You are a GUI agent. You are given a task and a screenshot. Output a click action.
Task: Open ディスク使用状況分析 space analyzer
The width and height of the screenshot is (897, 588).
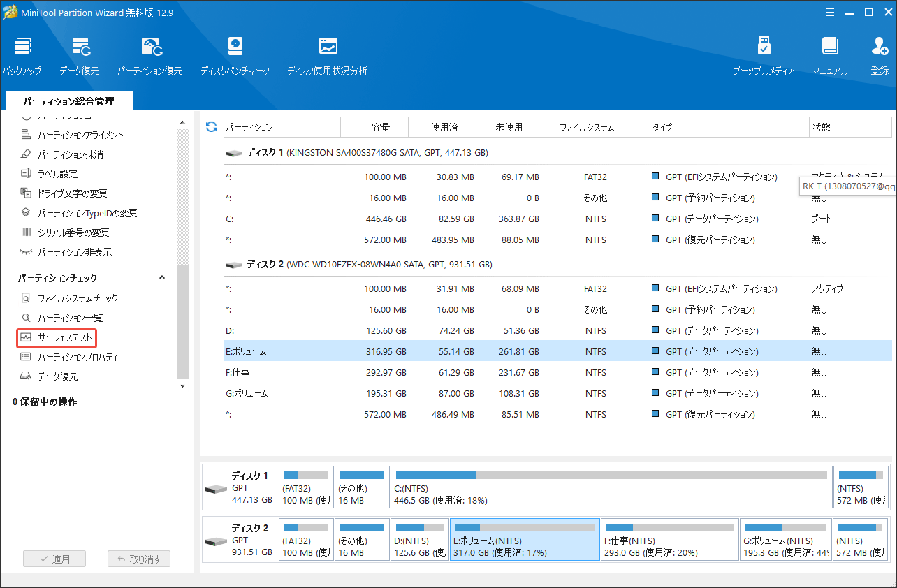[x=327, y=56]
